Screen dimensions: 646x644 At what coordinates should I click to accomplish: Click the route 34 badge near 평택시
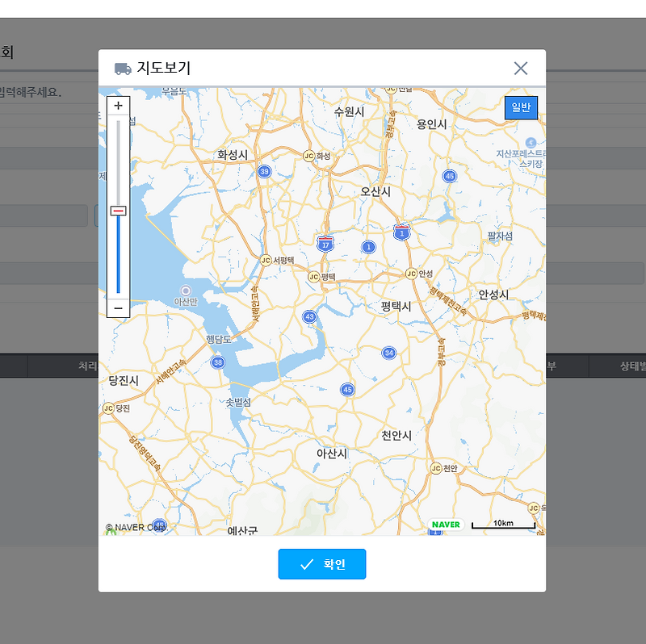tap(389, 352)
